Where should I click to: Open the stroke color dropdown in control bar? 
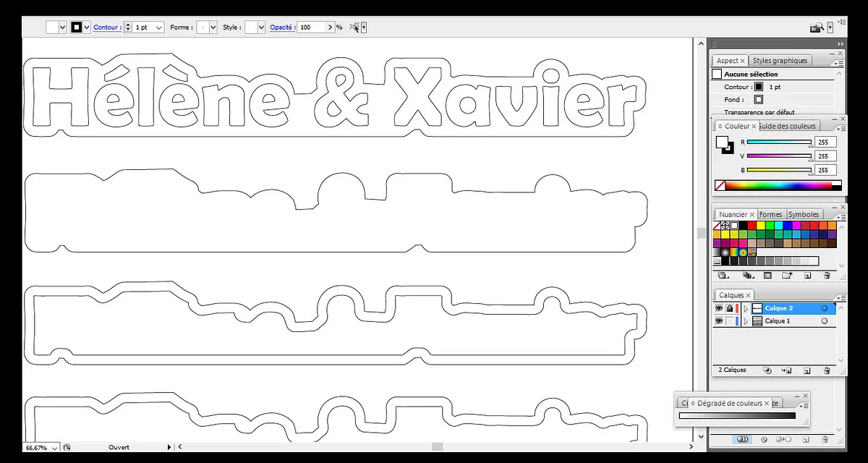(88, 27)
